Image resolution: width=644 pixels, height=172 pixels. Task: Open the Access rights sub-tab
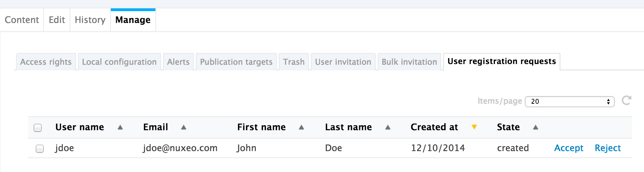pyautogui.click(x=46, y=62)
